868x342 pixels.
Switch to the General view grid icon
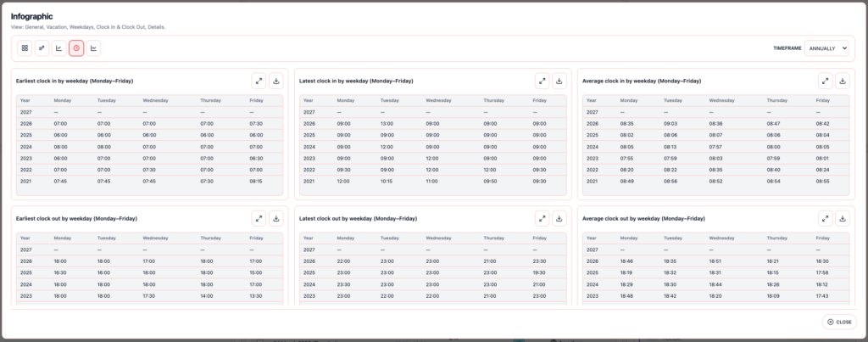point(25,48)
